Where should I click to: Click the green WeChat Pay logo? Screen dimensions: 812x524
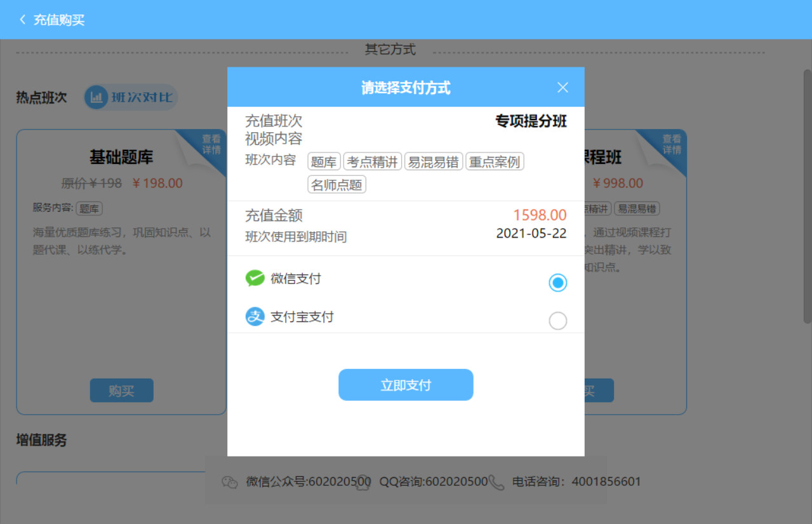(x=255, y=278)
